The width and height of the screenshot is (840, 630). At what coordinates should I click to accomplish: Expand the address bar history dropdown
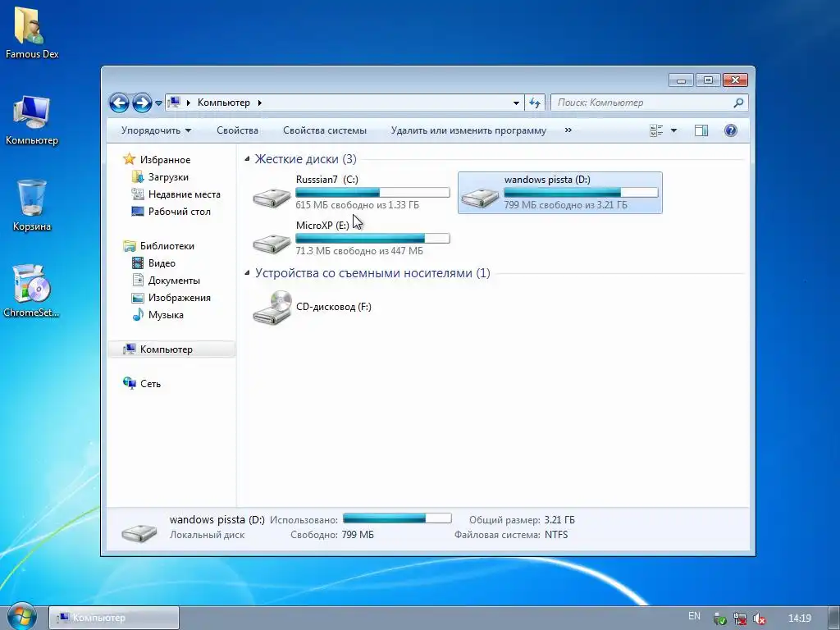[516, 103]
